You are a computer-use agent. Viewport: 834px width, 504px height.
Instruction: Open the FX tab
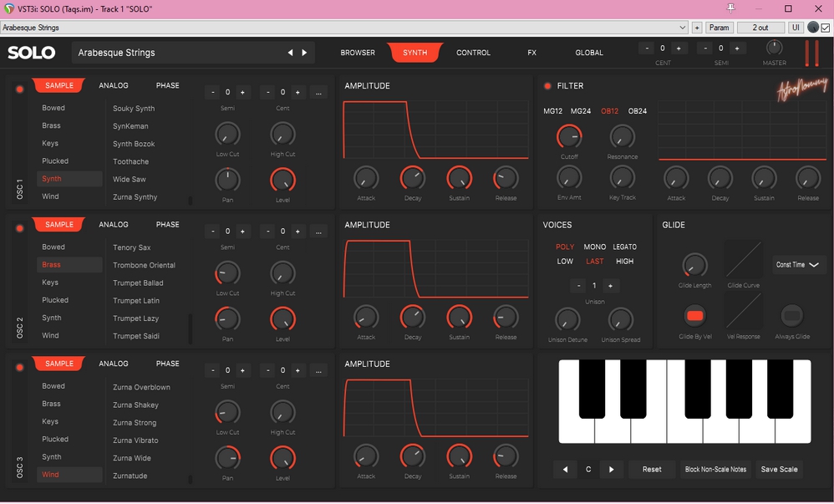531,53
